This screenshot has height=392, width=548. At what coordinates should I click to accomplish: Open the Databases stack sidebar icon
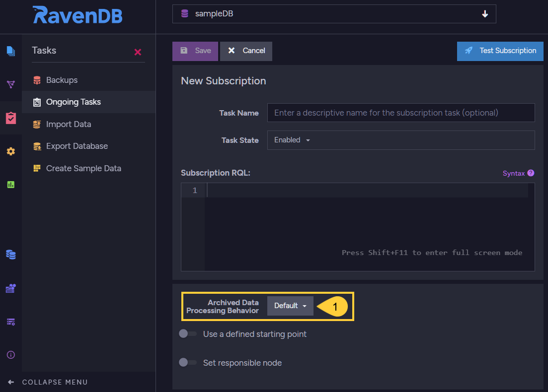point(11,255)
